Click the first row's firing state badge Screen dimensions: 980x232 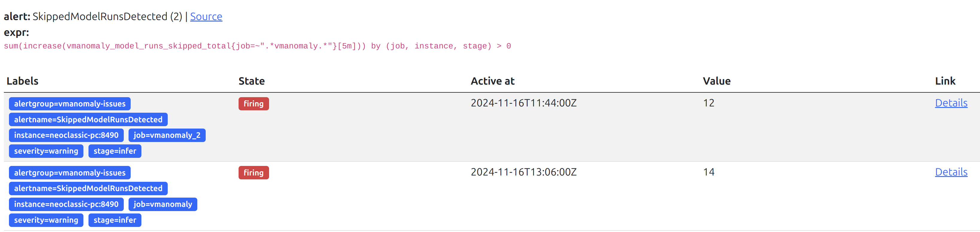(253, 104)
